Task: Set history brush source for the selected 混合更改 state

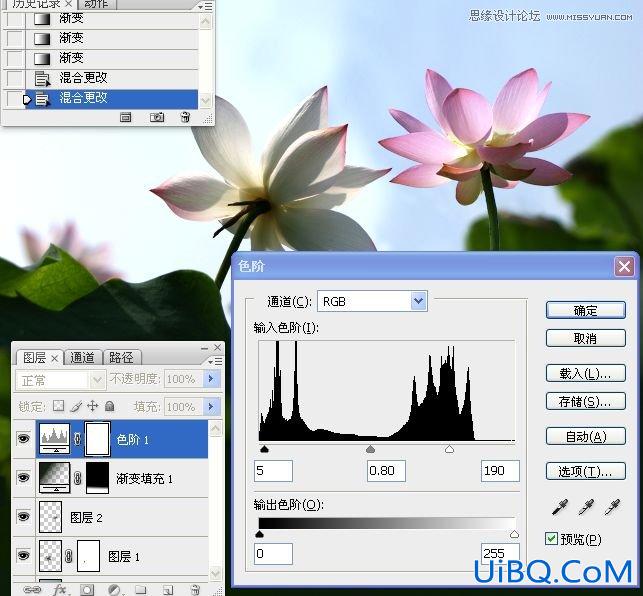Action: coord(15,99)
